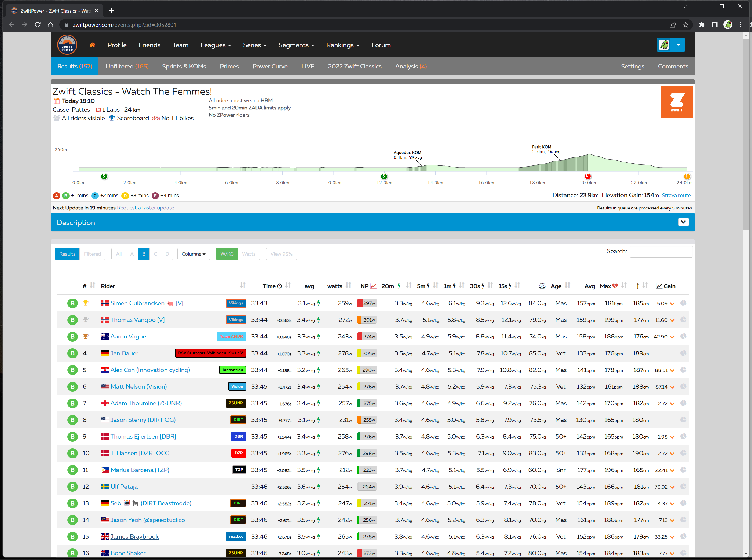Viewport: 752px width, 560px height.
Task: Open the Columns dropdown
Action: tap(193, 254)
